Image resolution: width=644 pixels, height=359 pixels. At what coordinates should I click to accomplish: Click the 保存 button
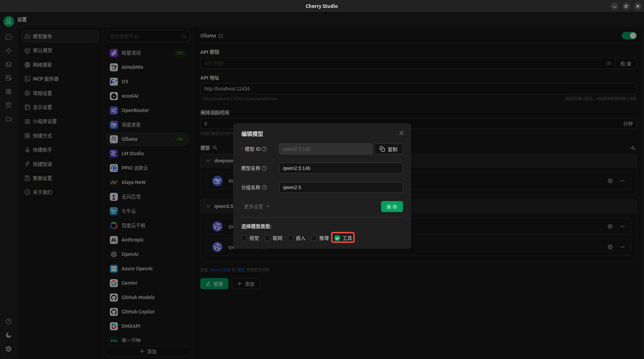392,207
